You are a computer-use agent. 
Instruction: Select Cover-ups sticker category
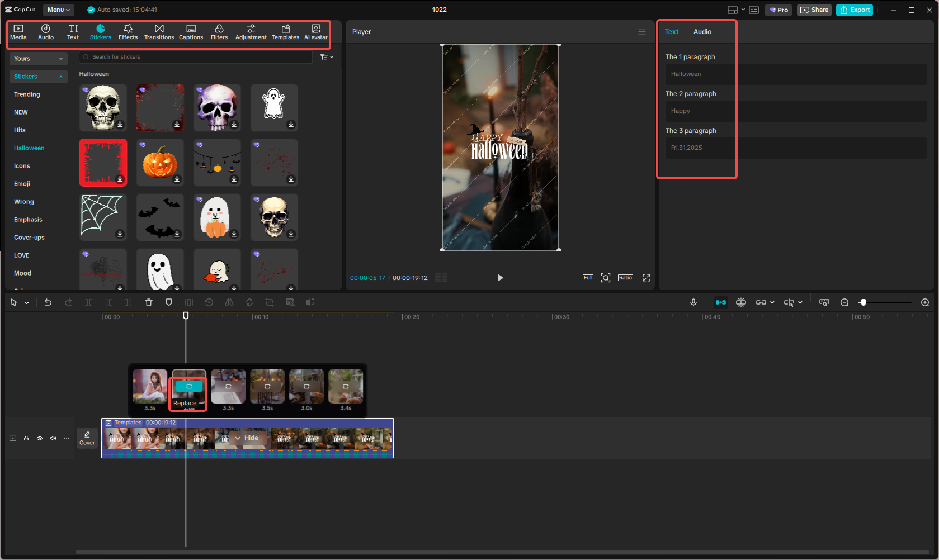[29, 238]
